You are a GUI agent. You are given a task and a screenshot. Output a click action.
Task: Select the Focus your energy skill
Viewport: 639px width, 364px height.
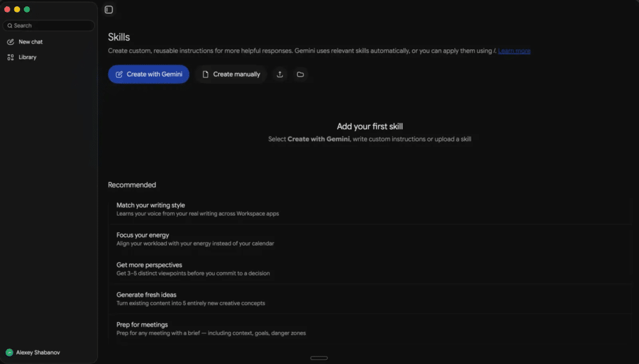tap(369, 239)
